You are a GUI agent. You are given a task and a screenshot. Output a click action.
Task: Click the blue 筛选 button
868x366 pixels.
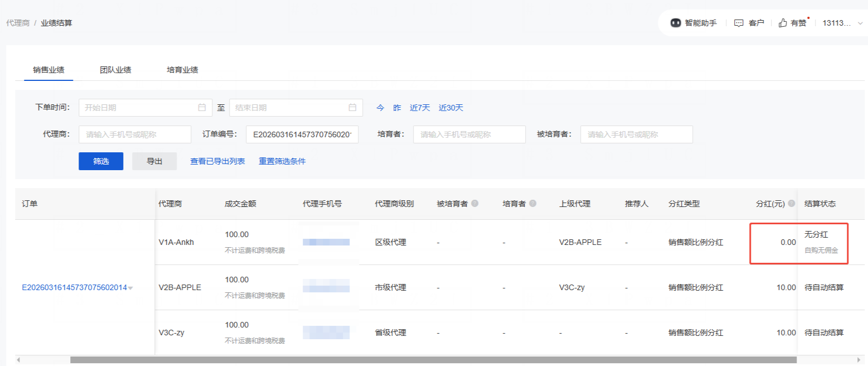click(x=101, y=161)
